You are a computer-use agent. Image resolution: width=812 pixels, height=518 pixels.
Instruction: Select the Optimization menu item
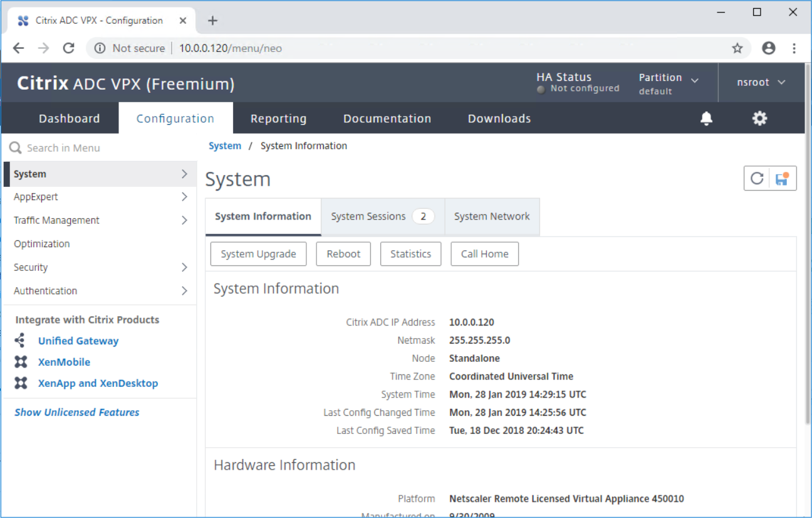click(100, 244)
